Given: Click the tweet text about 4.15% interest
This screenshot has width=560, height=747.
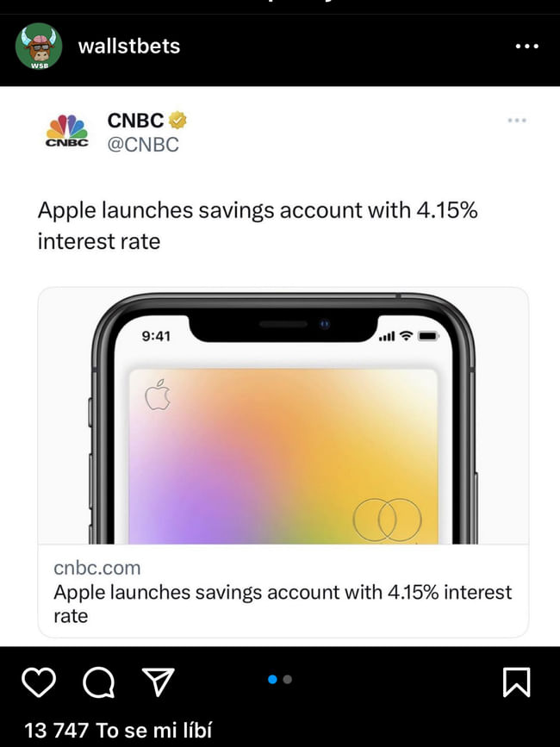Looking at the screenshot, I should [x=257, y=225].
